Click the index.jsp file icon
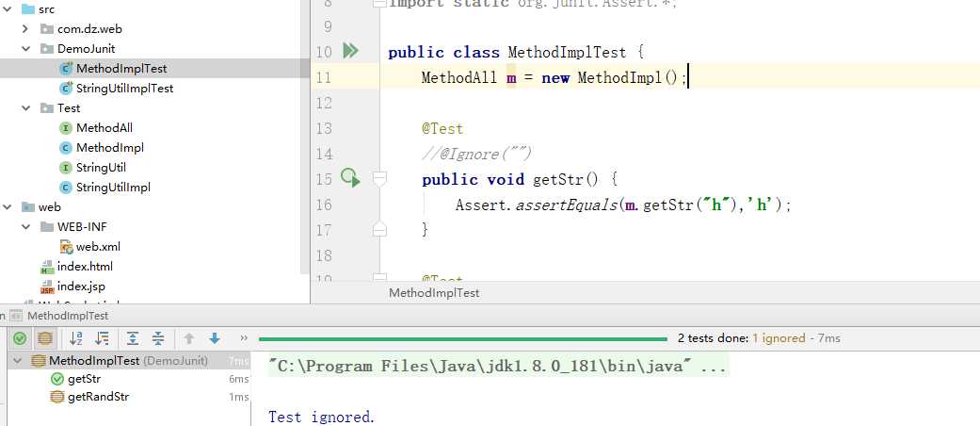This screenshot has height=426, width=980. click(47, 287)
